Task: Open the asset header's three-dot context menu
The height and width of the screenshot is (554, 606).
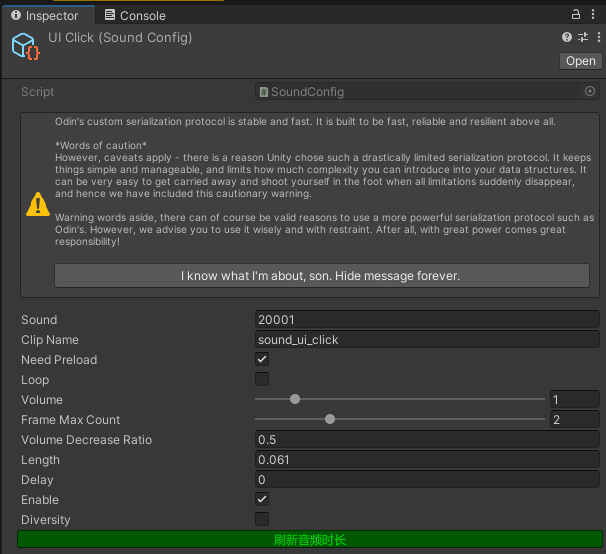Action: (598, 37)
